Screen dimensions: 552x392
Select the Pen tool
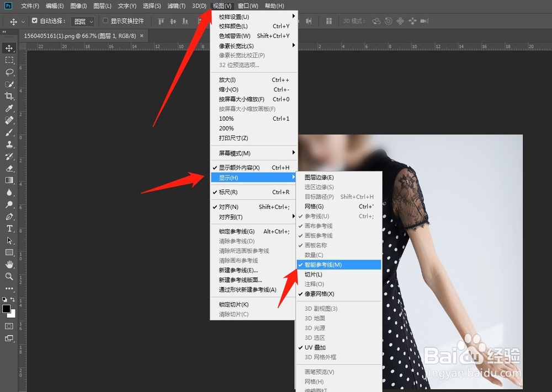point(9,217)
